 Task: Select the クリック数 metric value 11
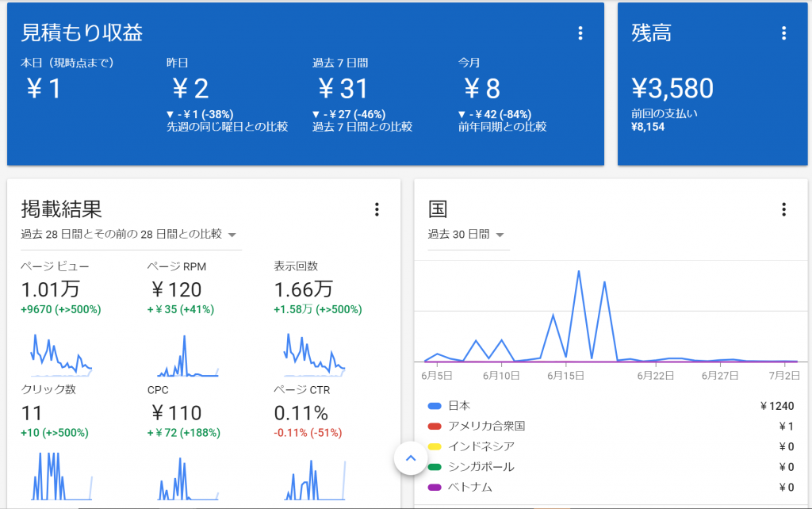tap(32, 413)
